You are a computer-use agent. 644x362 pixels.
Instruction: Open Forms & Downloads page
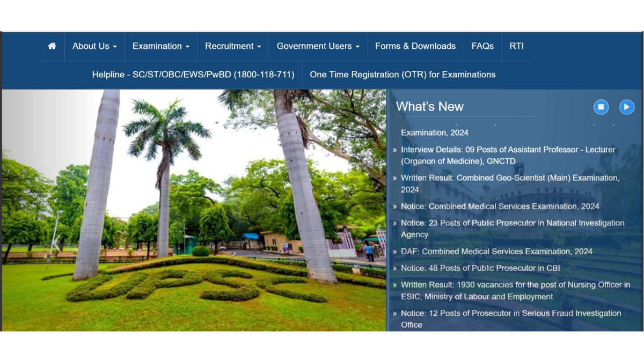[x=415, y=46]
